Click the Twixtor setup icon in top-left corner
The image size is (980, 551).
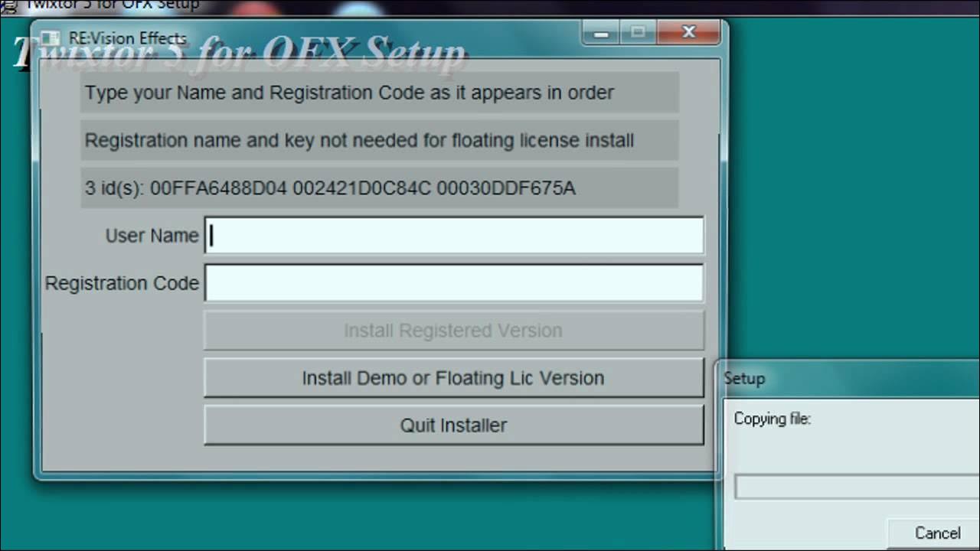[8, 5]
